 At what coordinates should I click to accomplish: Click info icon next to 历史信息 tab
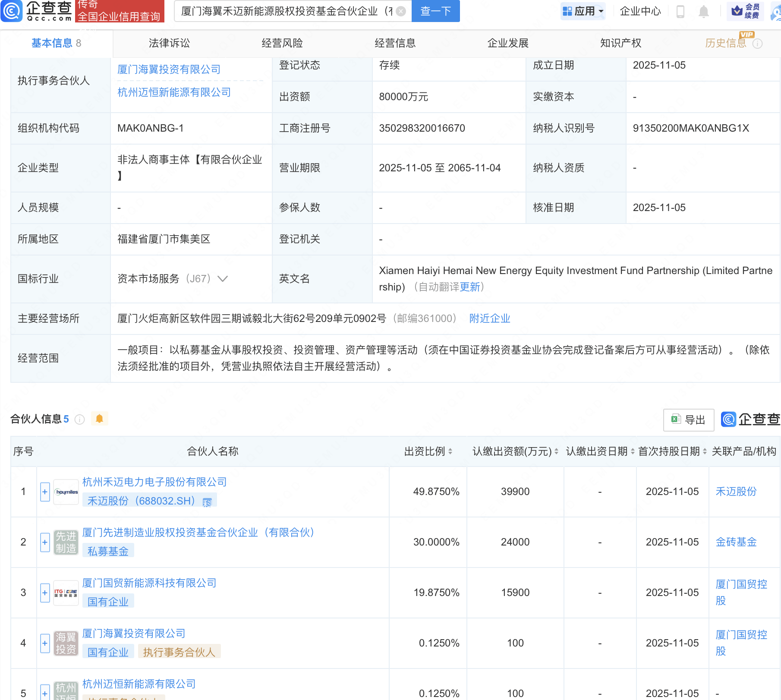coord(758,44)
